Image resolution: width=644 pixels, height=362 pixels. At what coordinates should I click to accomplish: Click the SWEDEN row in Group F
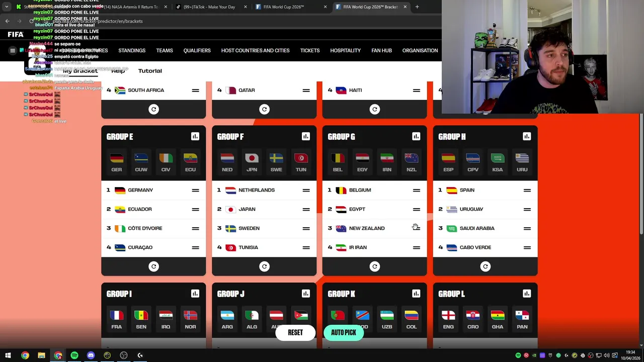point(264,228)
